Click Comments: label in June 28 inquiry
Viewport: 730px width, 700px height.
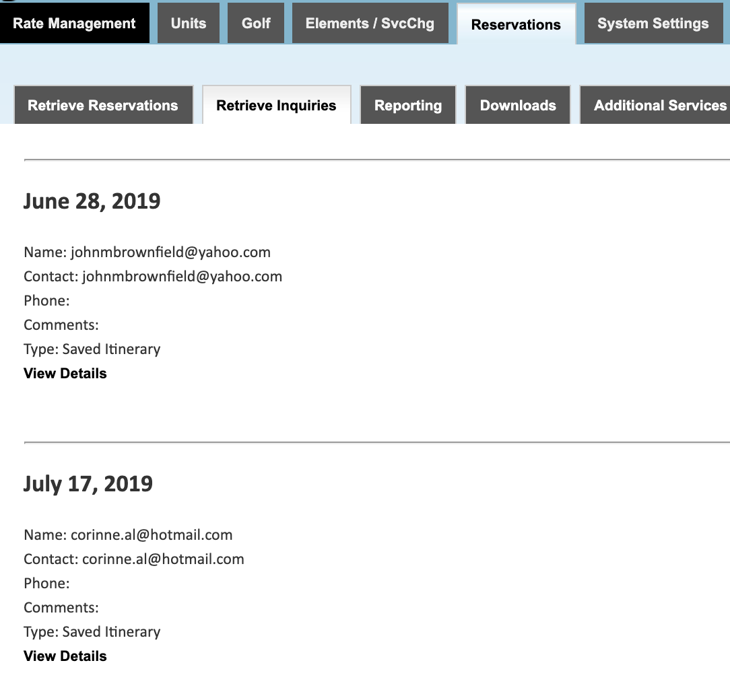61,325
